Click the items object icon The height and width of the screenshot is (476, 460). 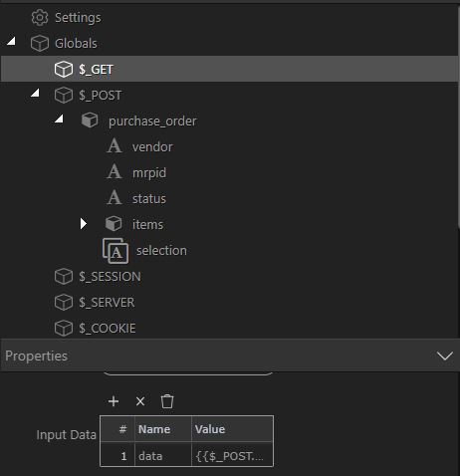(114, 224)
